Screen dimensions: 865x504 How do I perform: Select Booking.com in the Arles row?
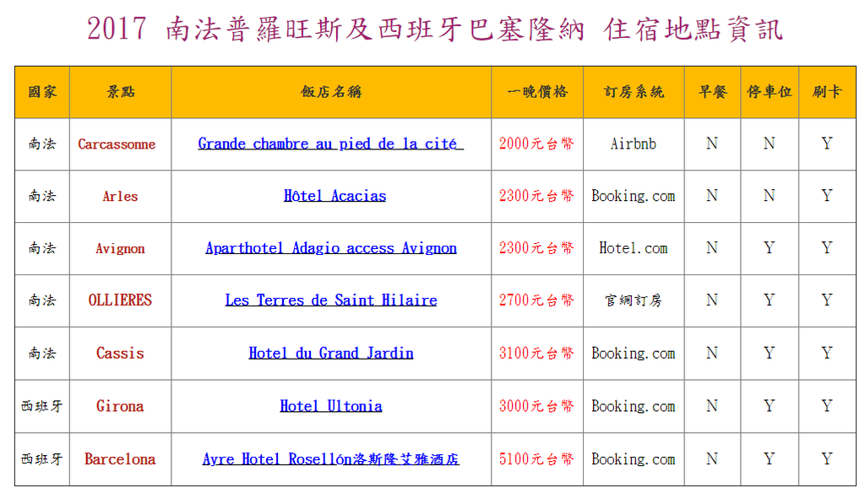(634, 197)
